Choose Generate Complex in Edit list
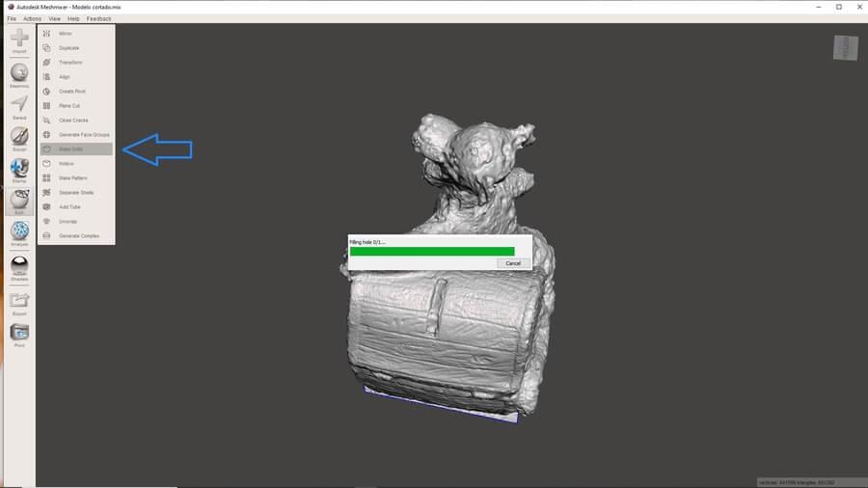Viewport: 868px width, 488px height. pyautogui.click(x=76, y=235)
